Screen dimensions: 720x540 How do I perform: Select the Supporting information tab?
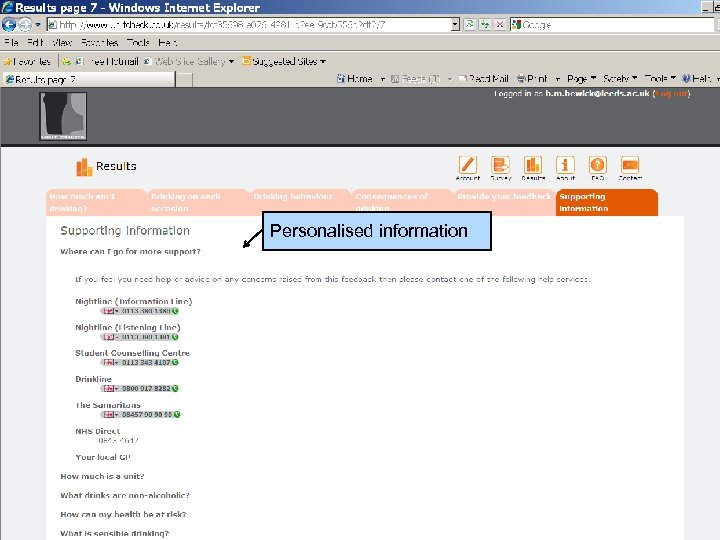click(x=607, y=202)
